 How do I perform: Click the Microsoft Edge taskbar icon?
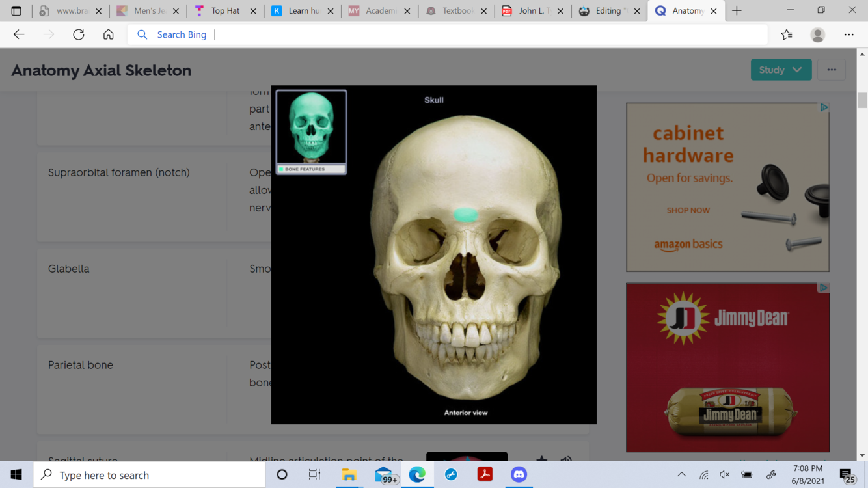pyautogui.click(x=417, y=475)
